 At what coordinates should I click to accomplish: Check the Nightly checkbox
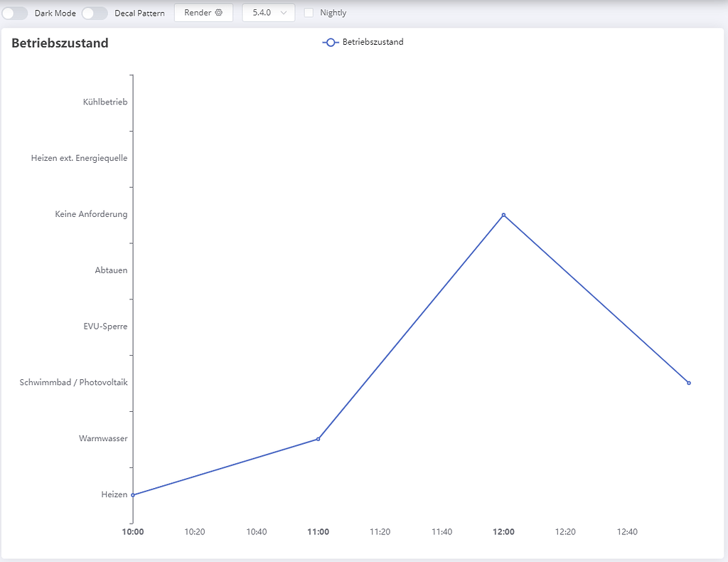click(x=309, y=12)
